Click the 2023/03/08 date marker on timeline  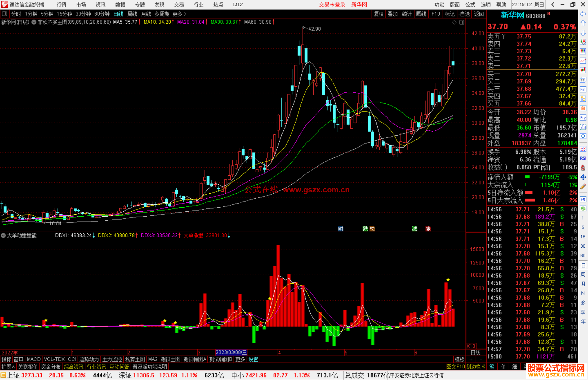(231, 352)
